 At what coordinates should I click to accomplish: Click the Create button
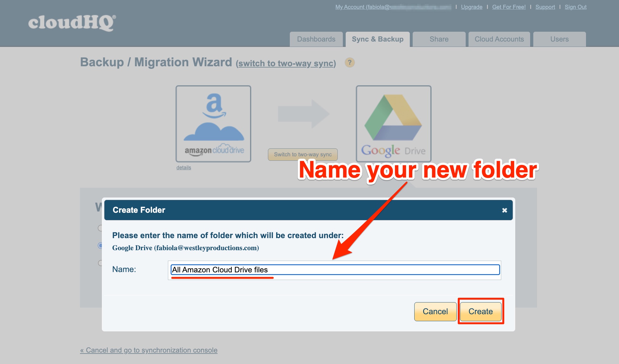480,311
